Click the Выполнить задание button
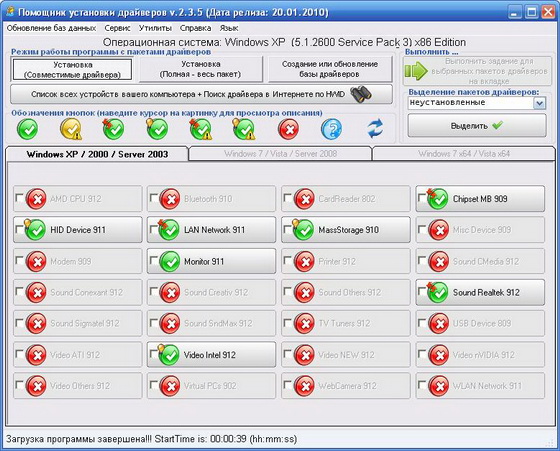 pyautogui.click(x=478, y=71)
